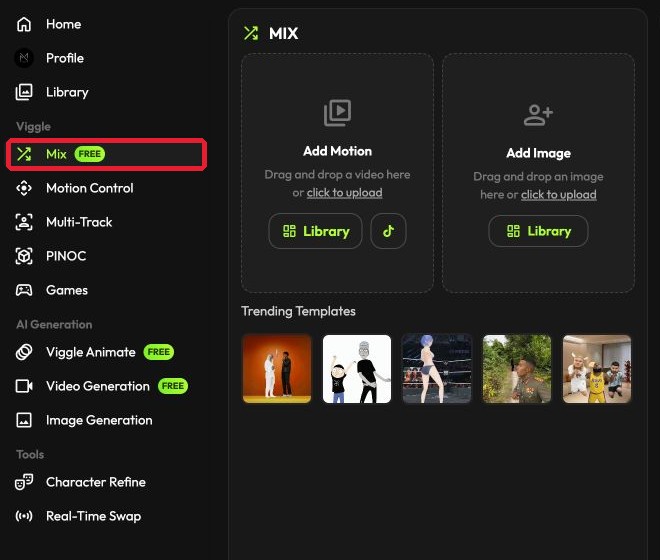This screenshot has width=660, height=560.
Task: Select the military uniform outdoor template
Action: (x=517, y=369)
